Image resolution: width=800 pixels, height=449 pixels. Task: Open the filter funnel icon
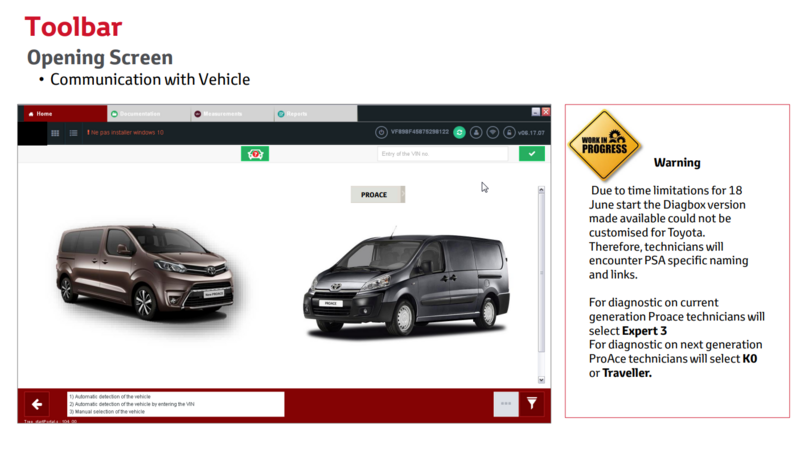pyautogui.click(x=532, y=404)
